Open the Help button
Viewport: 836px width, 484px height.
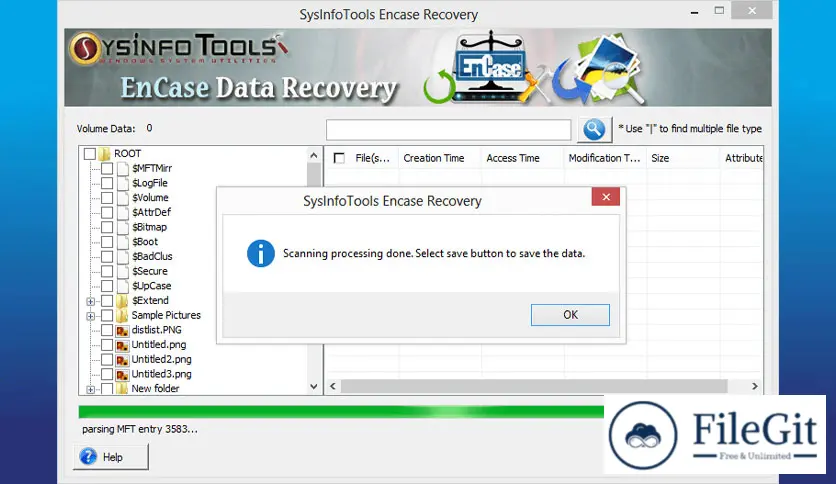(111, 457)
